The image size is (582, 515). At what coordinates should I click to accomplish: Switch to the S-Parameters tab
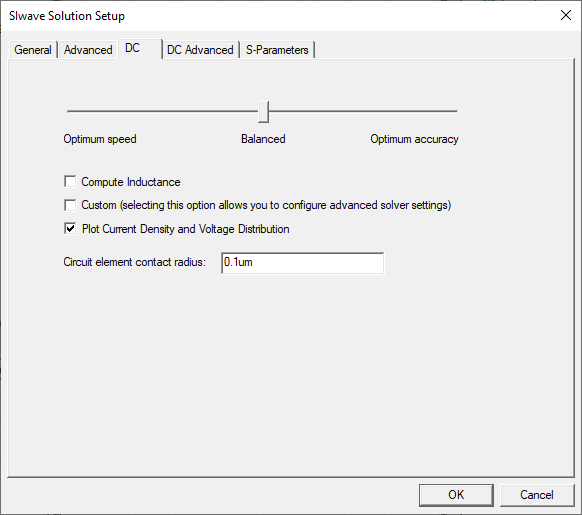point(277,50)
